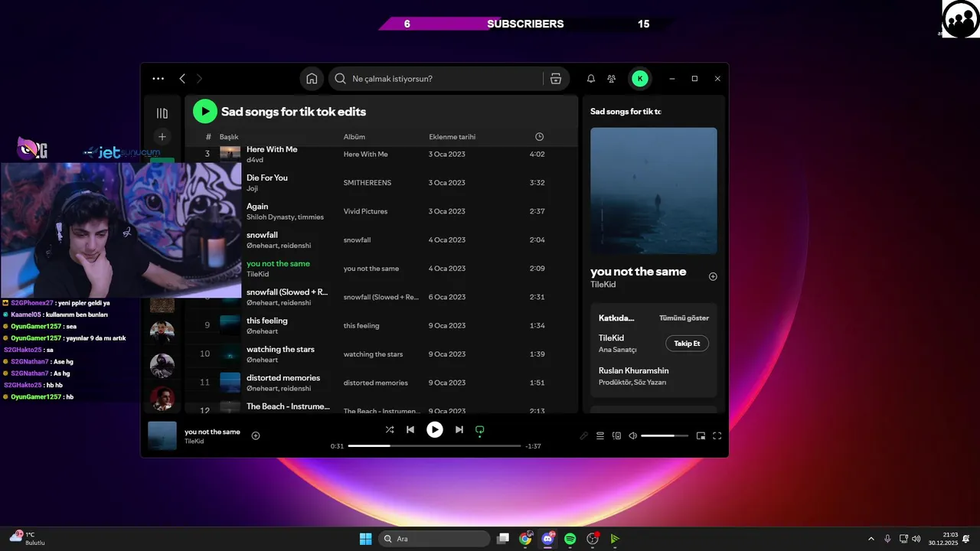The width and height of the screenshot is (980, 551).
Task: Skip to the next track
Action: pos(459,429)
